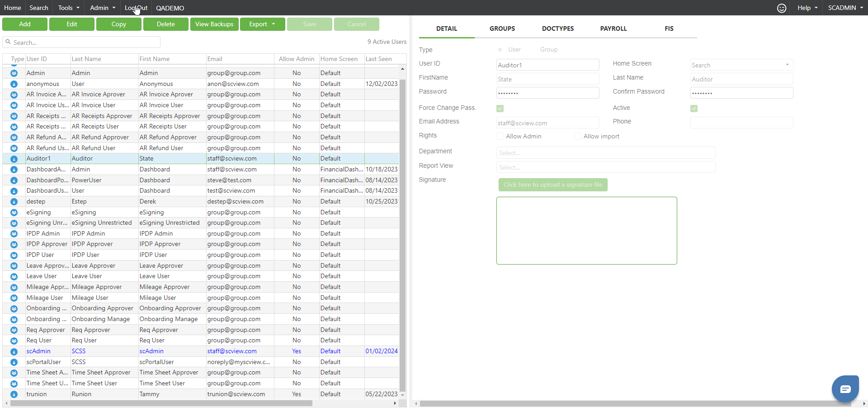The width and height of the screenshot is (868, 412).
Task: Open the Report View select dropdown
Action: click(x=606, y=167)
